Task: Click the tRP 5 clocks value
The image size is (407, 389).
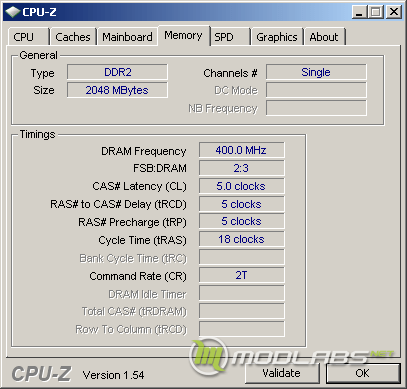Action: click(242, 221)
